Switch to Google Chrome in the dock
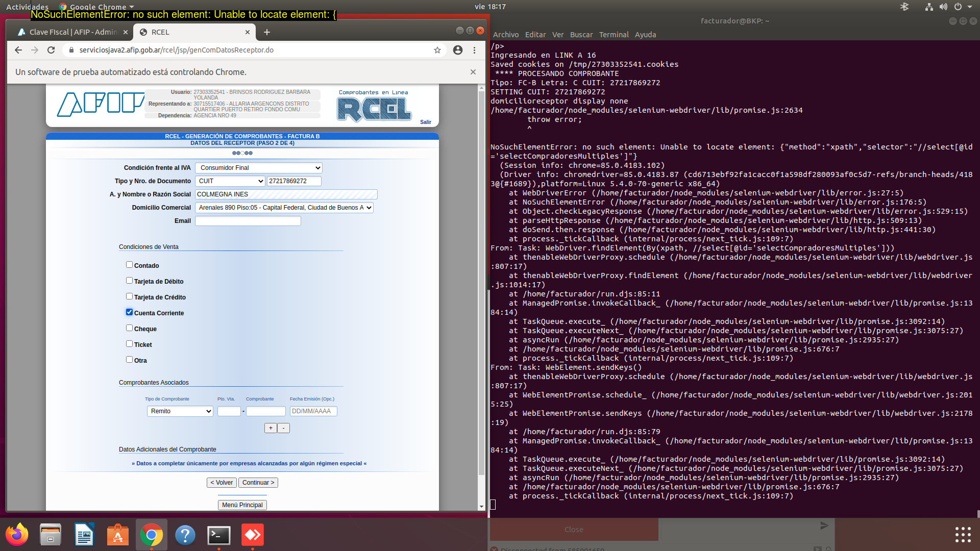Image resolution: width=980 pixels, height=551 pixels. tap(152, 535)
